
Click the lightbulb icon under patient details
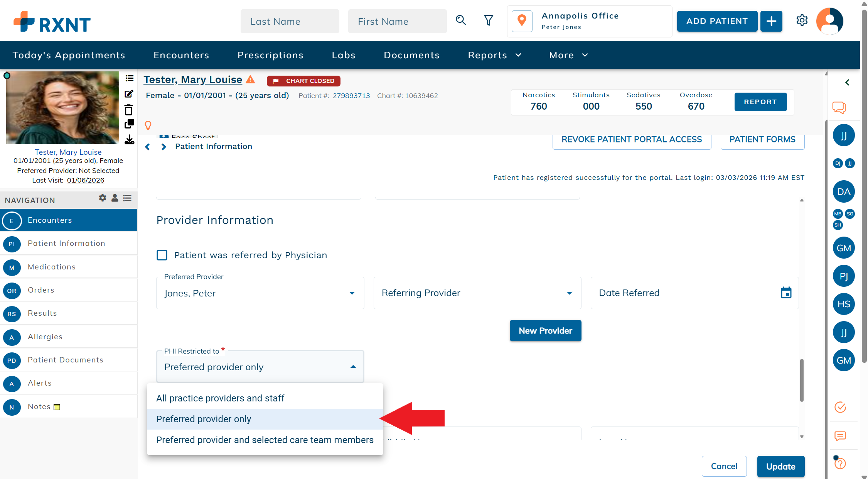[148, 125]
